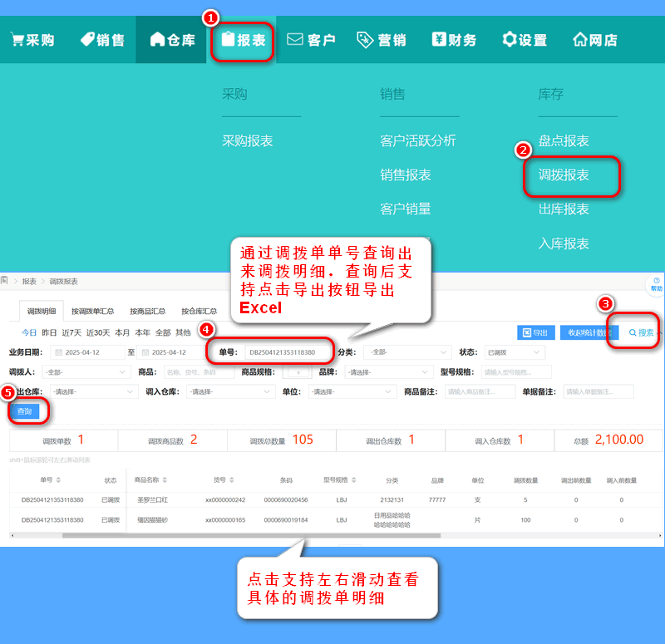Expand the 分类 dropdown
665x644 pixels.
pyautogui.click(x=407, y=352)
